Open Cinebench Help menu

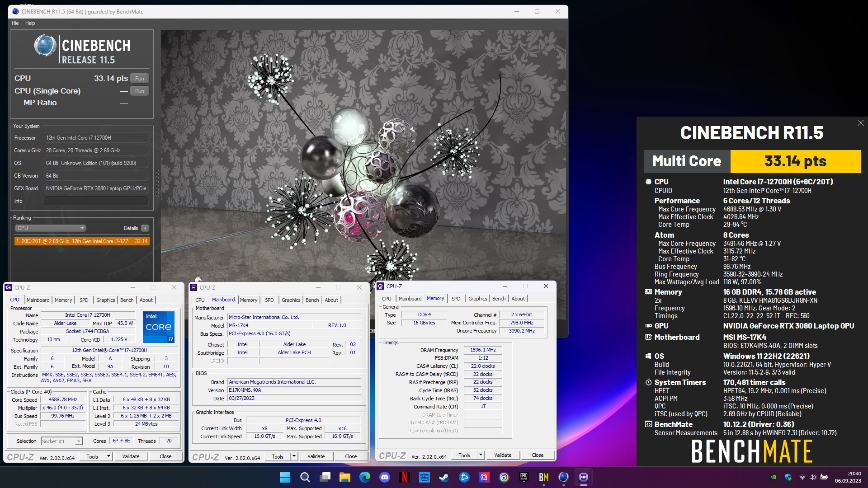tap(30, 23)
